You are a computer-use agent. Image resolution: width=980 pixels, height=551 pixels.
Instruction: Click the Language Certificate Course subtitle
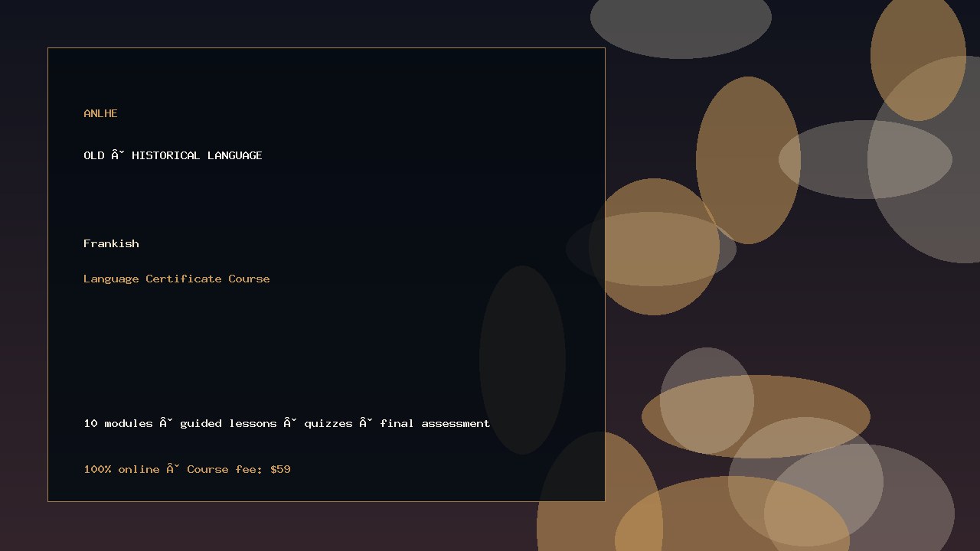(x=177, y=279)
